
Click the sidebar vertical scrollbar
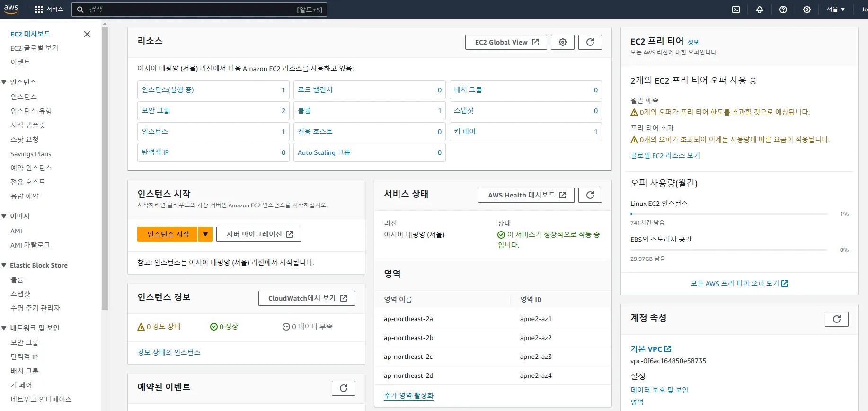[x=105, y=168]
